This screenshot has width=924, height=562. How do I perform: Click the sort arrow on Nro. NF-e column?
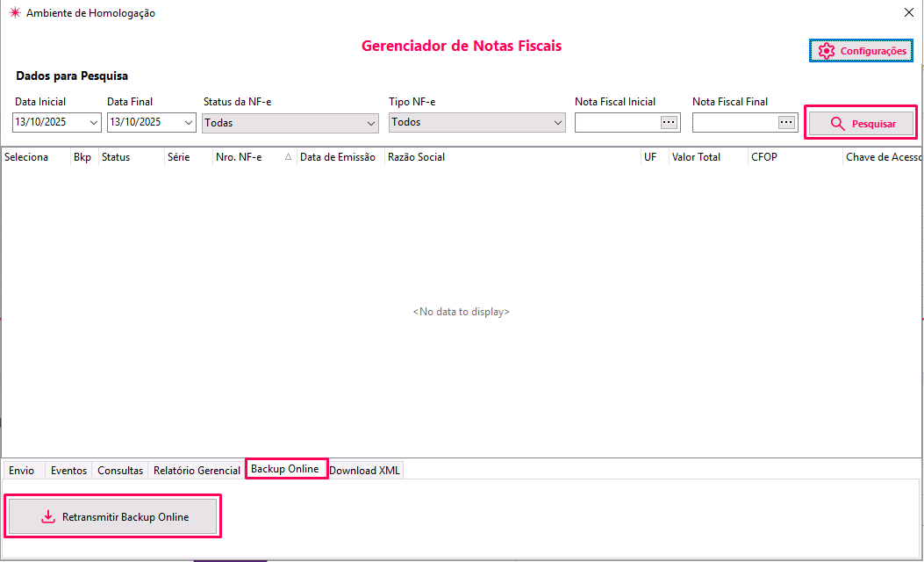coord(289,158)
